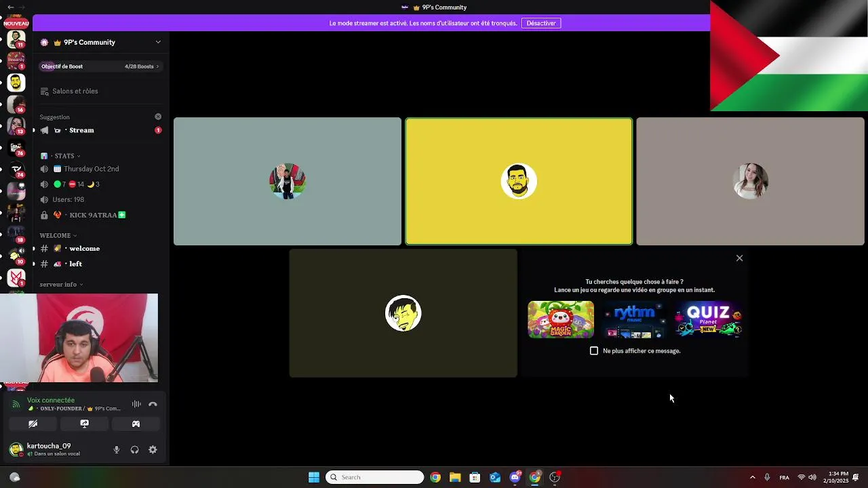
Task: Open server icon with badge 76
Action: click(16, 148)
